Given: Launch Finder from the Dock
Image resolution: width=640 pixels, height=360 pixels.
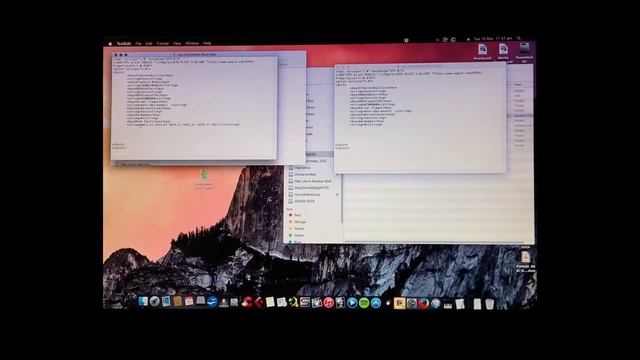Looking at the screenshot, I should coord(143,301).
